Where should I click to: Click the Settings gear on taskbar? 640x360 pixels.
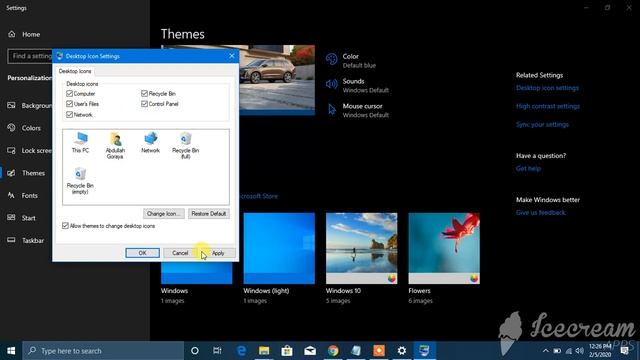(402, 351)
